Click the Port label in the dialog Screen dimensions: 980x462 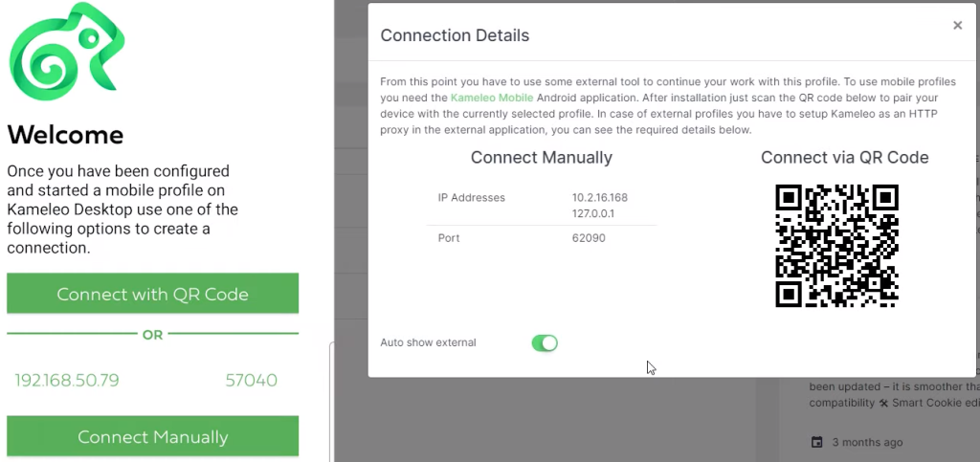(x=449, y=238)
